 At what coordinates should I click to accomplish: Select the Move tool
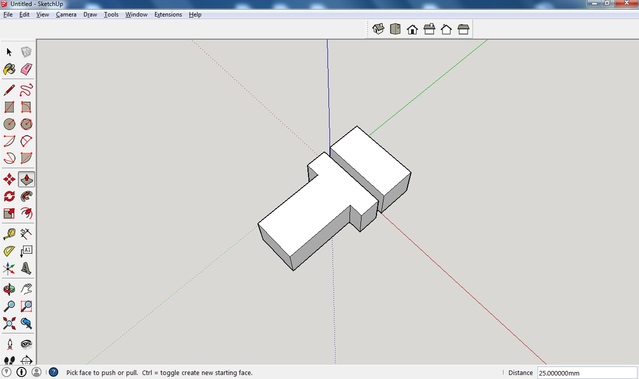(9, 179)
